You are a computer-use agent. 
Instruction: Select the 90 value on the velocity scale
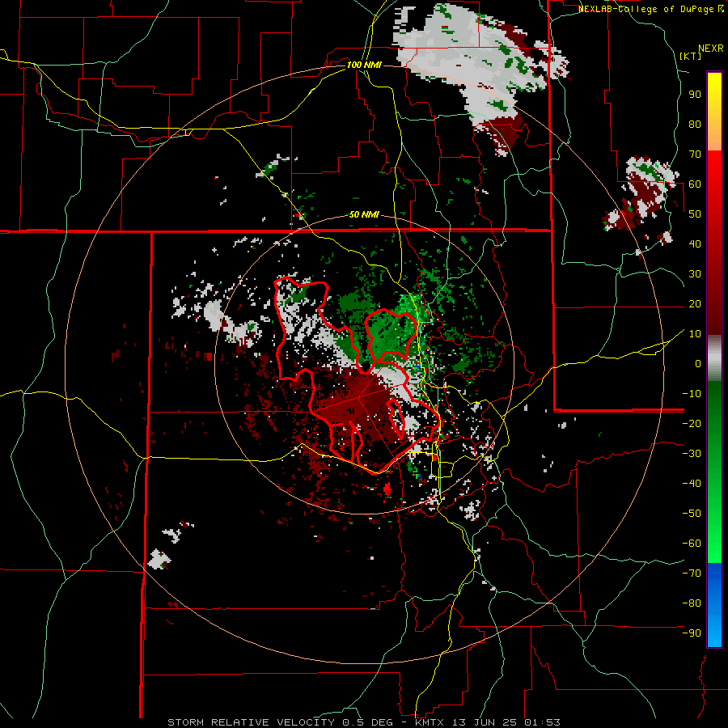pos(695,95)
